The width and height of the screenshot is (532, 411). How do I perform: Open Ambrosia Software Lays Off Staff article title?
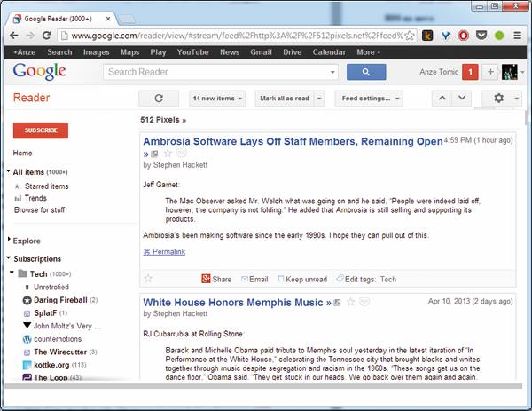293,141
